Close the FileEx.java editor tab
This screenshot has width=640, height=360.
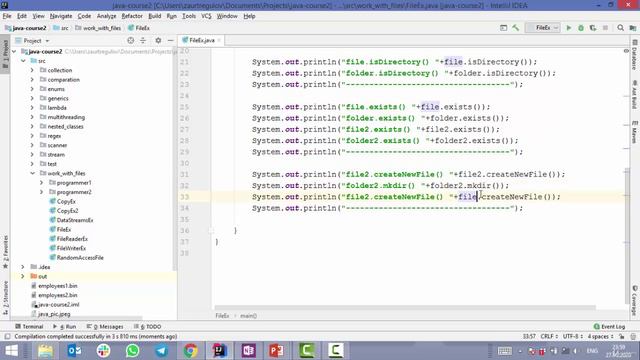click(219, 40)
